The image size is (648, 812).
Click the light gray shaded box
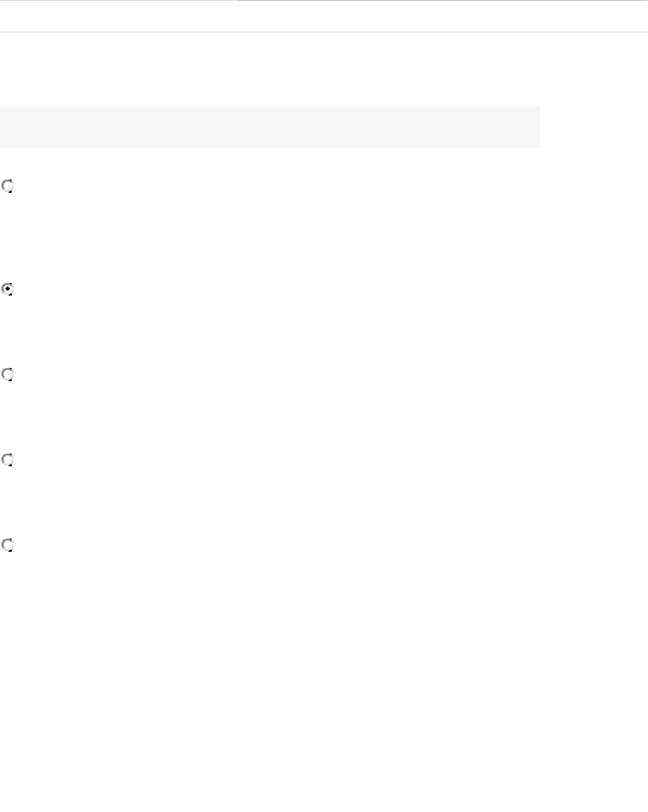pyautogui.click(x=270, y=127)
